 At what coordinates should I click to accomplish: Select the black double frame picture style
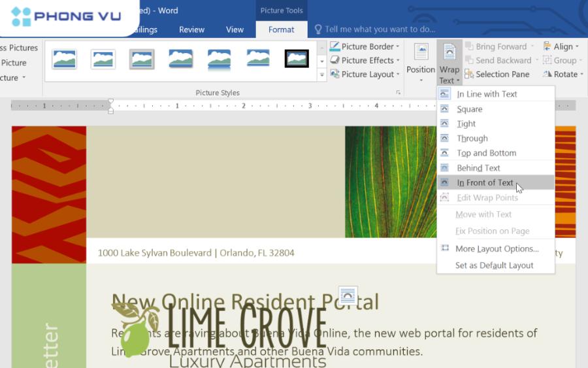[x=297, y=59]
